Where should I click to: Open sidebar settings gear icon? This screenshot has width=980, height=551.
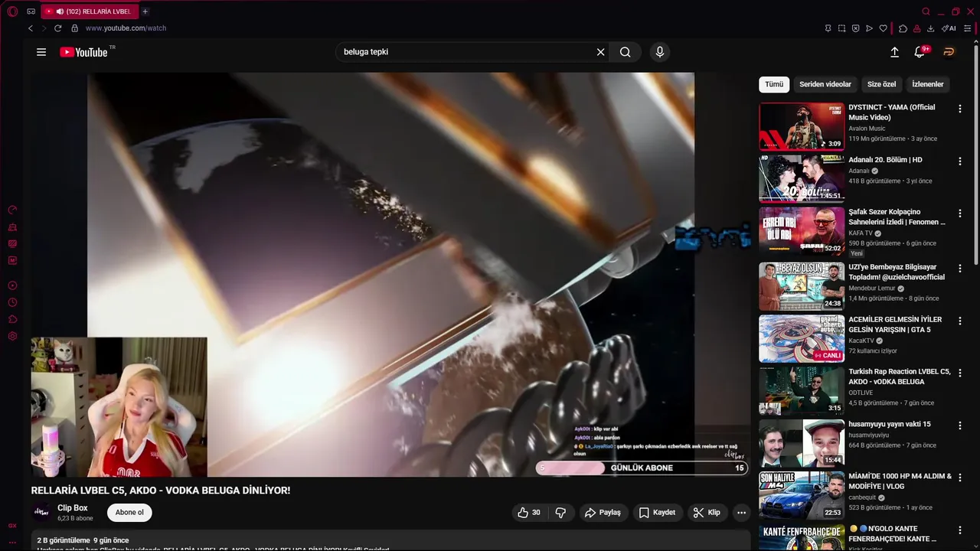pos(12,336)
